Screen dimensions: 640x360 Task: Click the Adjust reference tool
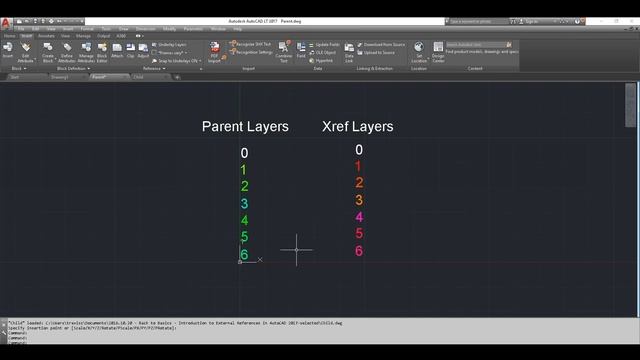143,51
